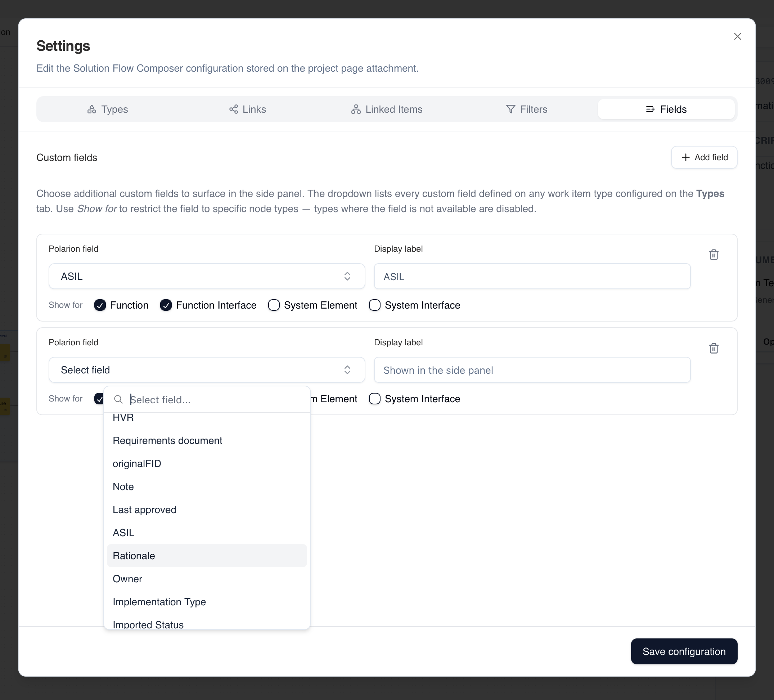The image size is (774, 700).
Task: Choose Requirements document from the list
Action: (207, 440)
